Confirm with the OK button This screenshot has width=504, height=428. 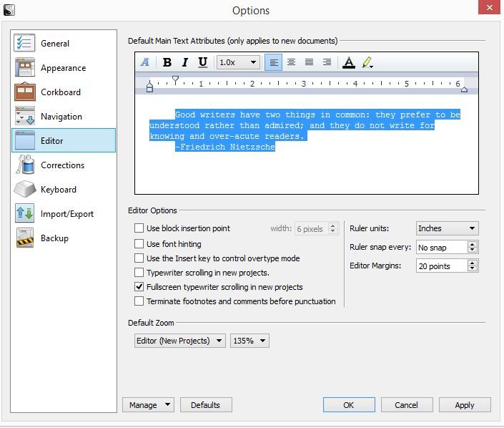[x=349, y=405]
